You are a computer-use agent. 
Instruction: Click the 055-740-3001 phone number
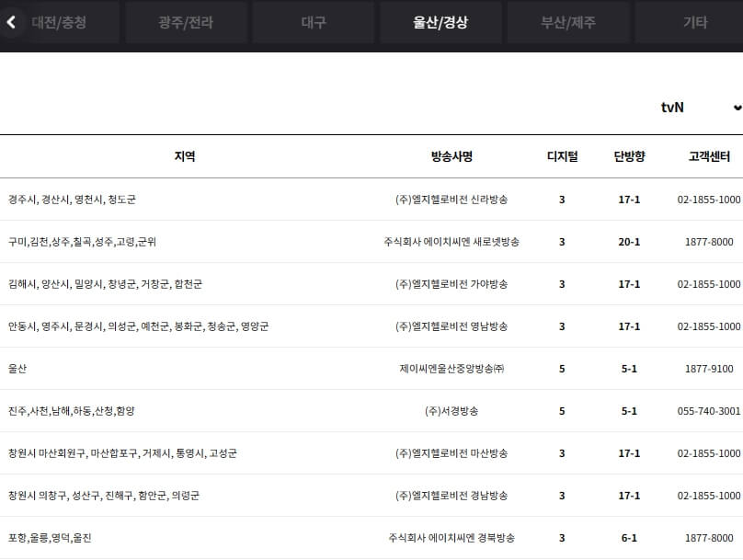[x=709, y=411]
